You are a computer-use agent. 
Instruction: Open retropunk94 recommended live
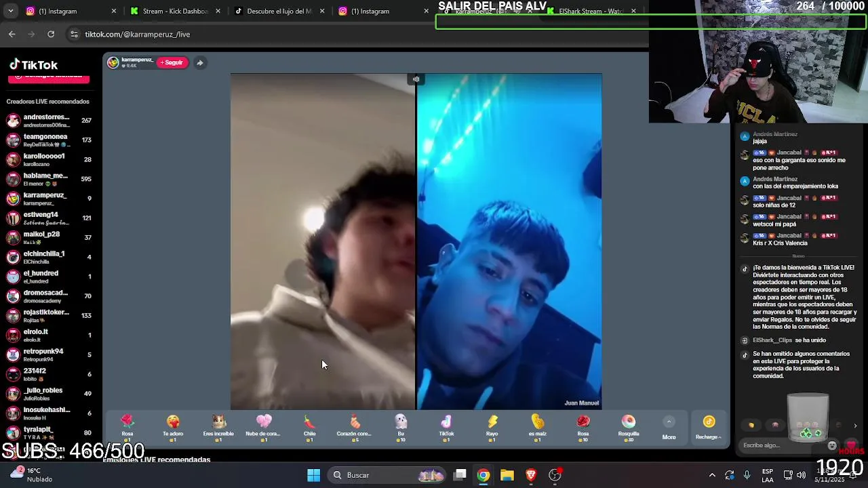49,354
